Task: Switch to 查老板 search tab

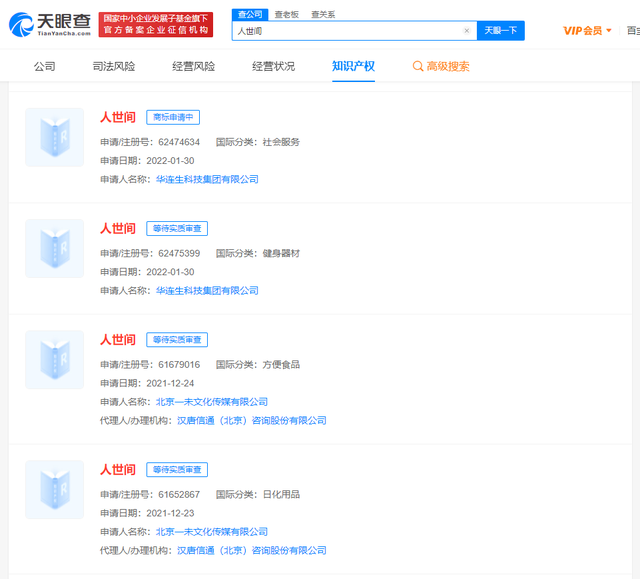Action: coord(287,15)
